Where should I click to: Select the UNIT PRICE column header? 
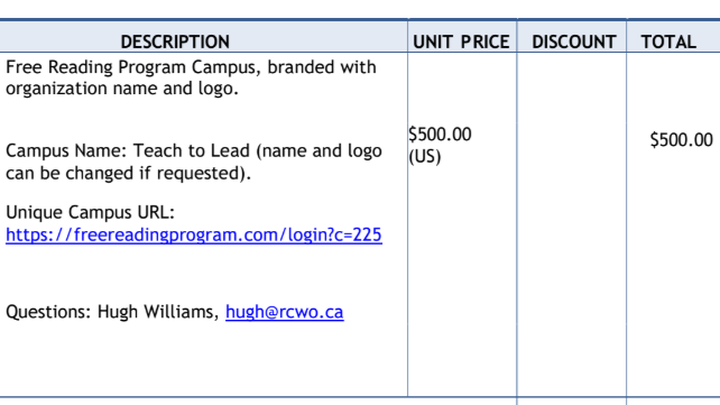coord(460,42)
